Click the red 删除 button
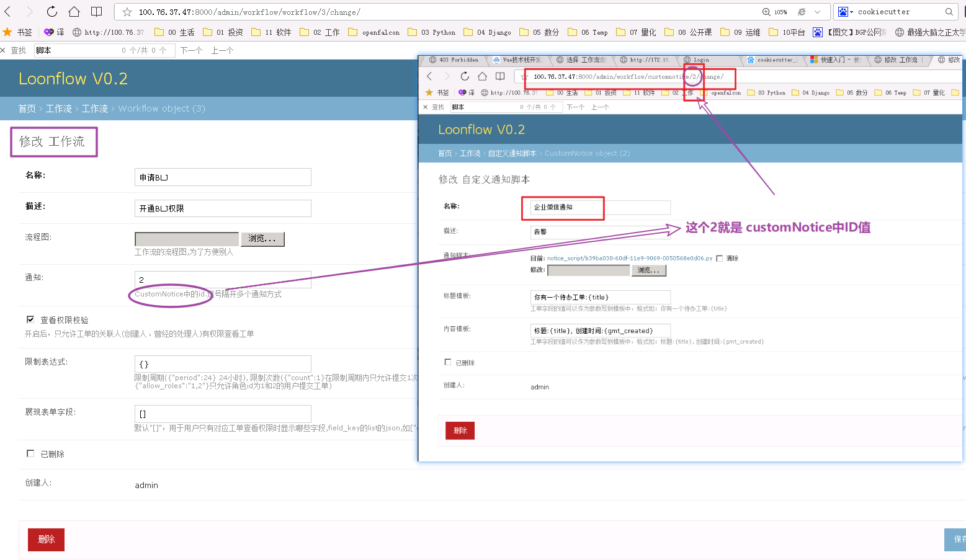 pos(45,540)
